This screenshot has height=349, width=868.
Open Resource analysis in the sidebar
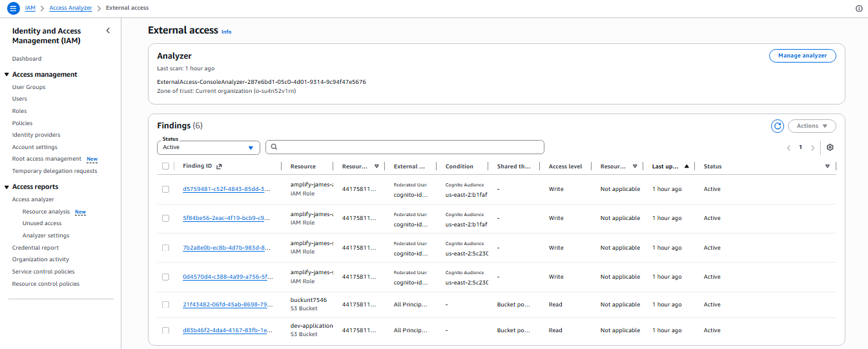tap(46, 212)
